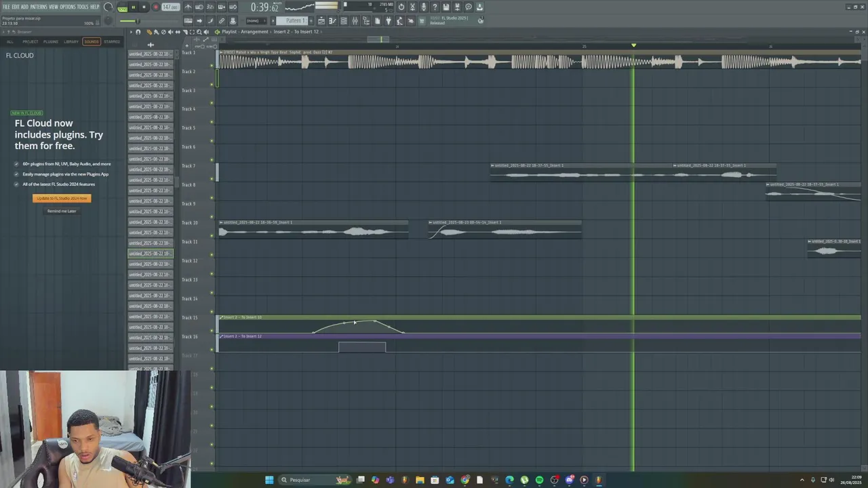
Task: Select the playlist Playback speaker tool
Action: coord(206,32)
